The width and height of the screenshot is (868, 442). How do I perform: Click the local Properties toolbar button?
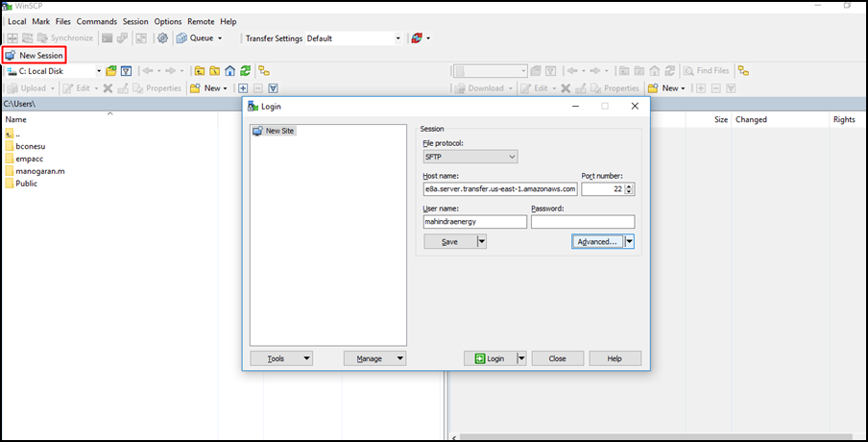(x=157, y=88)
